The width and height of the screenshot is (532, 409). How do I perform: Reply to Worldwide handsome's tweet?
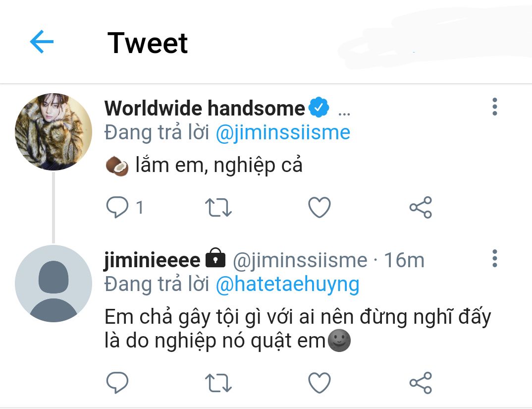[x=118, y=208]
